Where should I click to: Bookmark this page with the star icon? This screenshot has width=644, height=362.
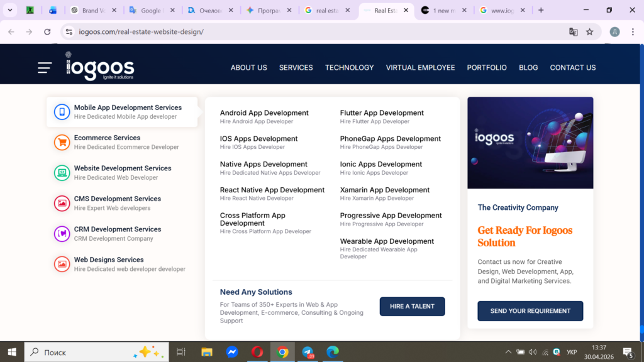(x=590, y=31)
